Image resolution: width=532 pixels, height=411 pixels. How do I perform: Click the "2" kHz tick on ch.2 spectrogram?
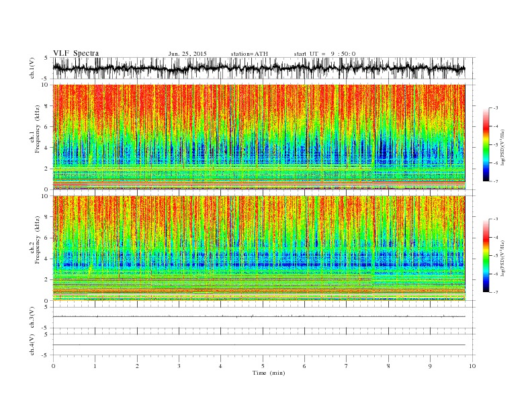coord(46,280)
